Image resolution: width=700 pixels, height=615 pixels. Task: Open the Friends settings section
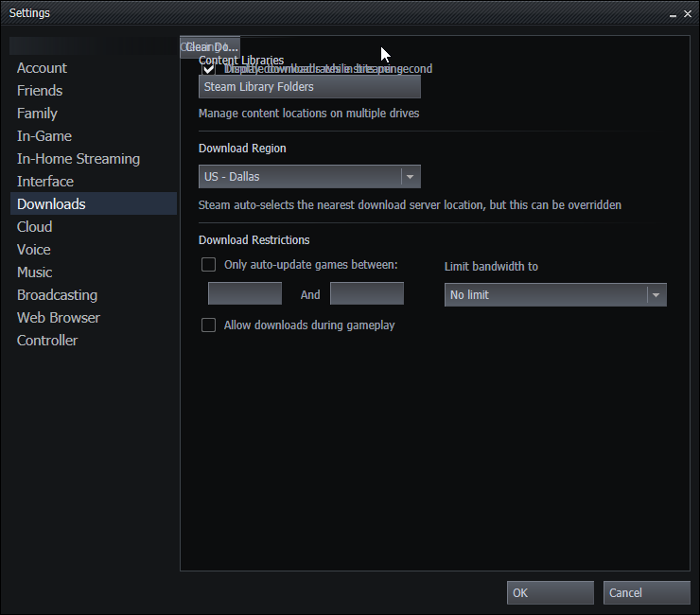(x=94, y=91)
